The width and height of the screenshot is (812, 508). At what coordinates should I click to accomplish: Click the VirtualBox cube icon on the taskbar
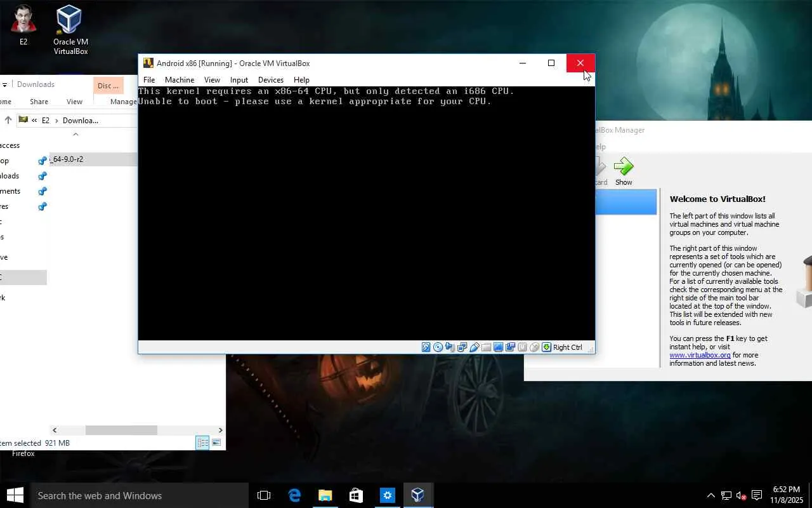(417, 495)
